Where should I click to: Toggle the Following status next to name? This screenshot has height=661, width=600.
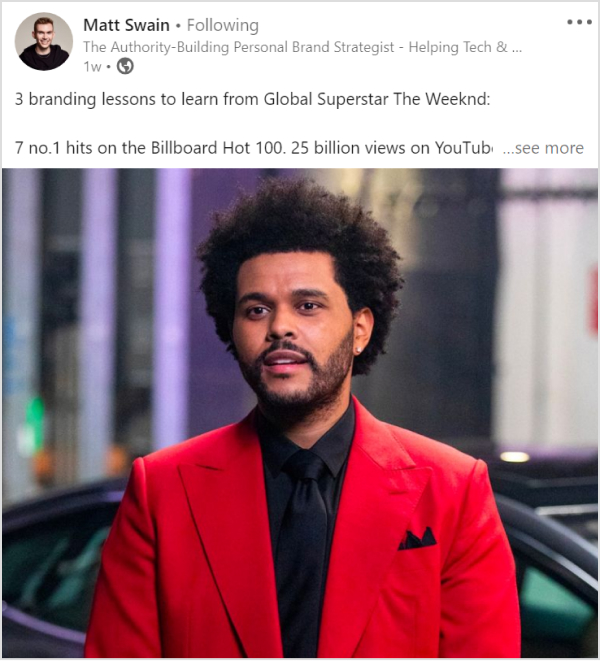[223, 26]
